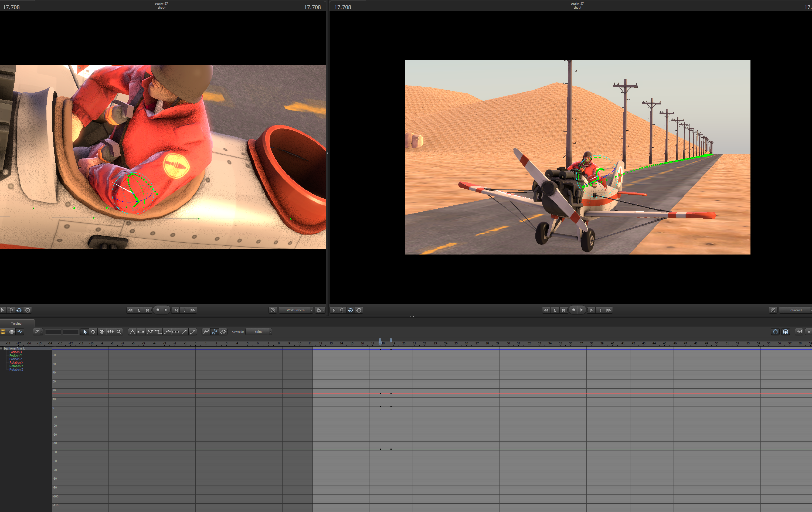The height and width of the screenshot is (512, 812).
Task: Click the second value input field in timeline toolbar
Action: click(70, 332)
